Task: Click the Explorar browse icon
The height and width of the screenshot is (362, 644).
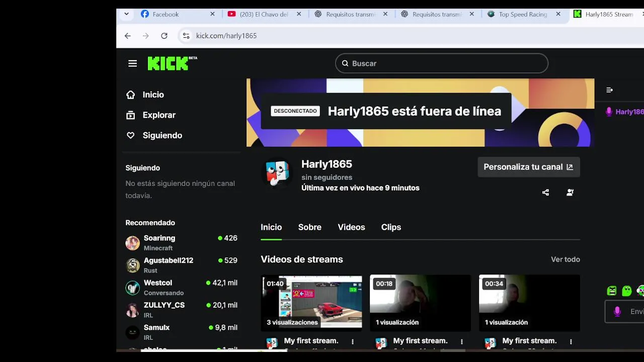Action: pyautogui.click(x=131, y=115)
